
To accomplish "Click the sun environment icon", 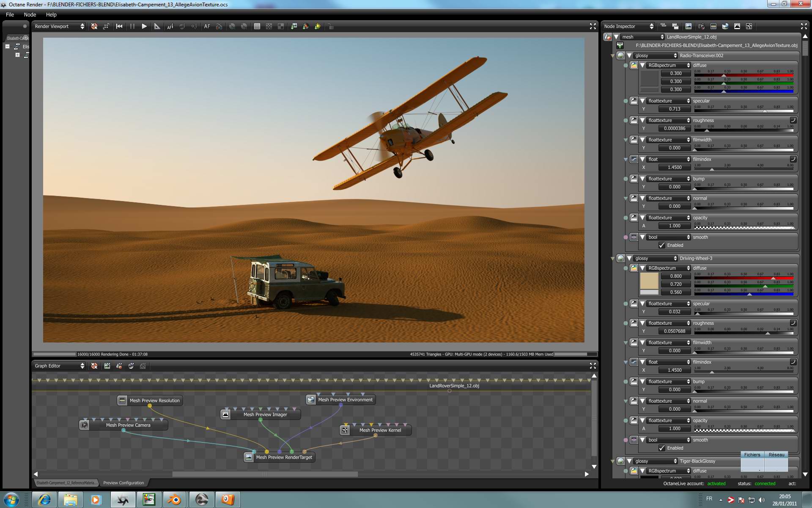I will coord(318,26).
